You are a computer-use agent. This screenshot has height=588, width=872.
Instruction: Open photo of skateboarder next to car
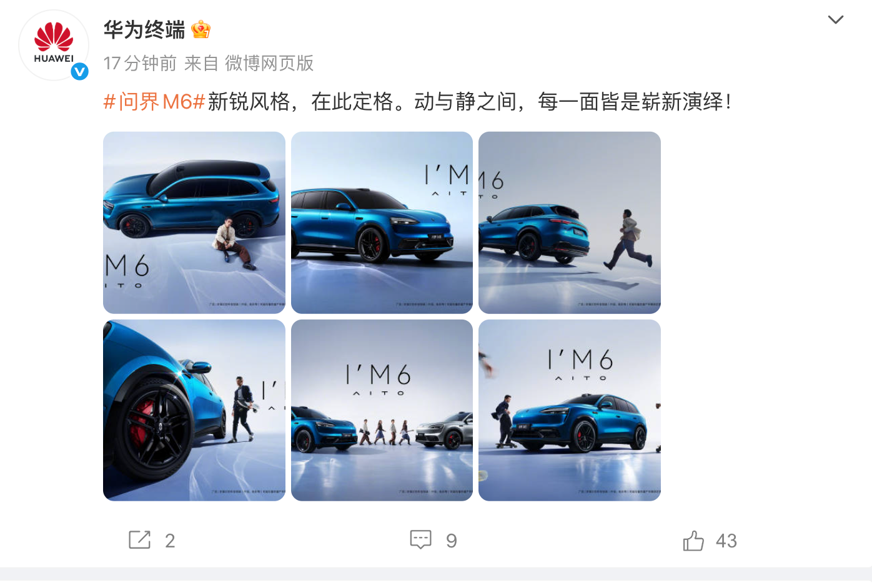pyautogui.click(x=570, y=410)
